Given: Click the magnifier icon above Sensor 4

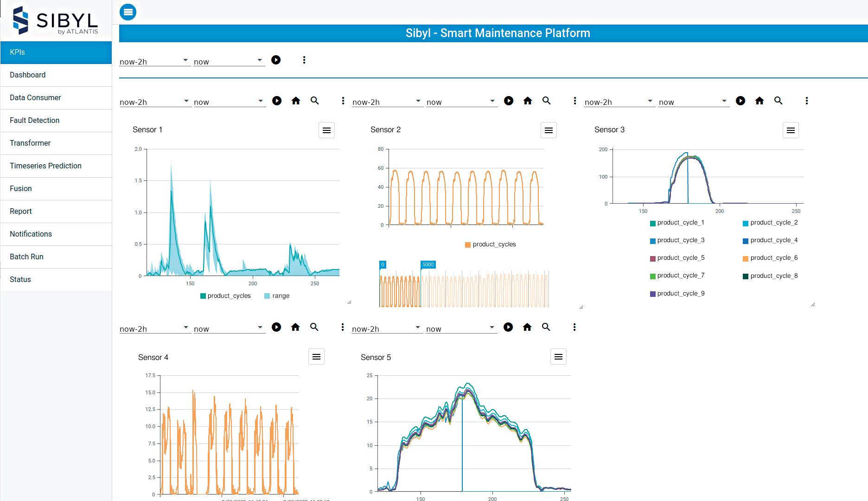Looking at the screenshot, I should [x=314, y=327].
